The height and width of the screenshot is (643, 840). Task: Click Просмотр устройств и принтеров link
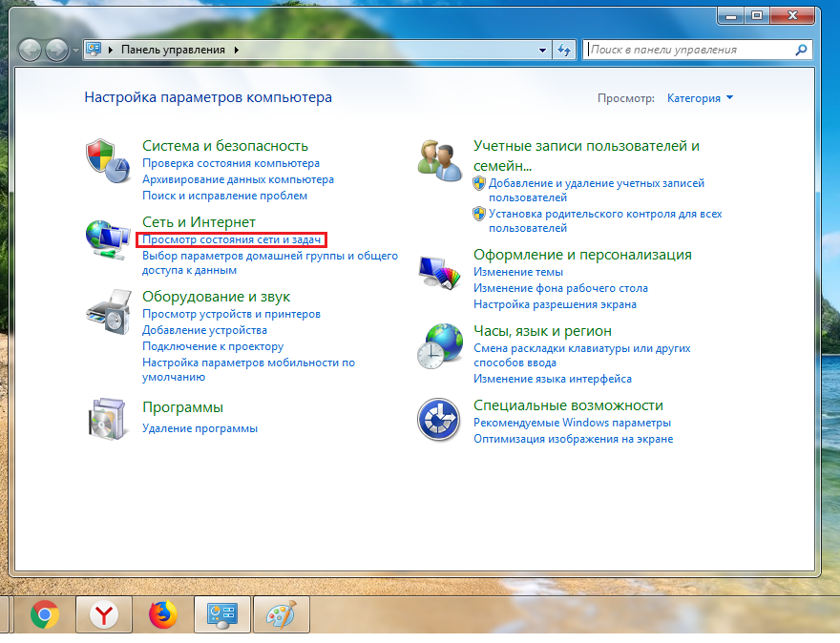click(x=231, y=314)
